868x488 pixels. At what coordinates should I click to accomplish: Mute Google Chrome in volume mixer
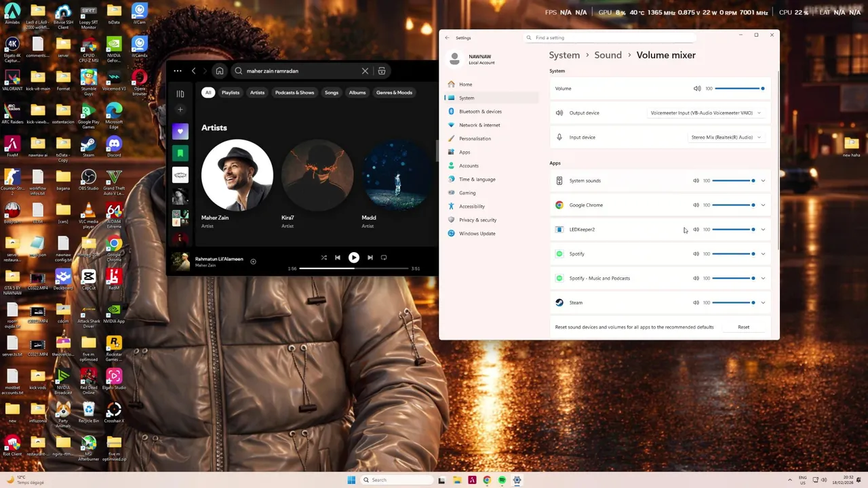pyautogui.click(x=696, y=205)
